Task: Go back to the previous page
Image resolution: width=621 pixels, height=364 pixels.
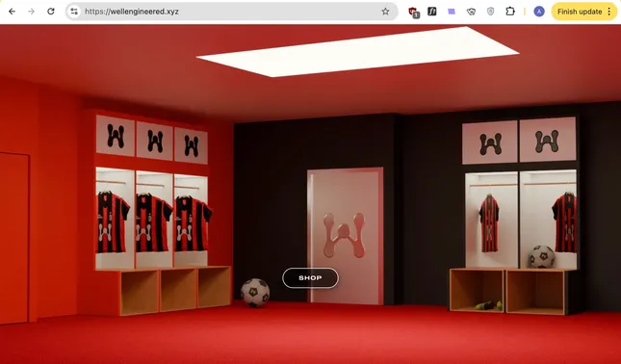Action: click(12, 12)
